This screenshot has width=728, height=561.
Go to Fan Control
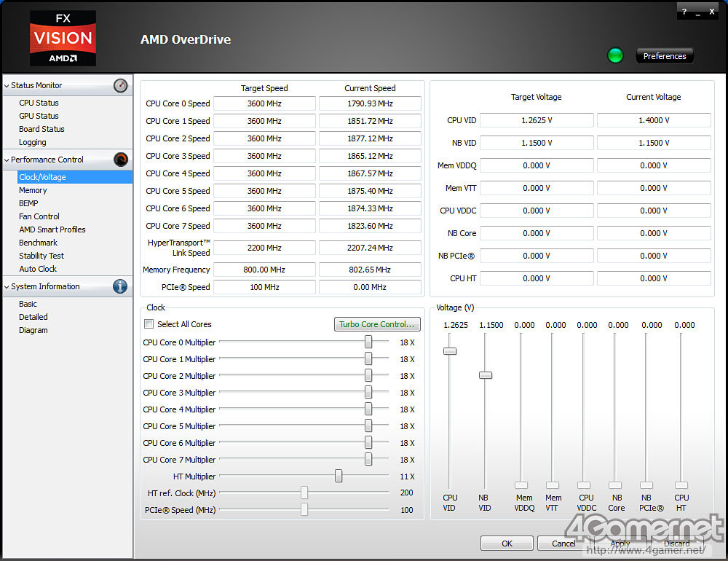(39, 216)
